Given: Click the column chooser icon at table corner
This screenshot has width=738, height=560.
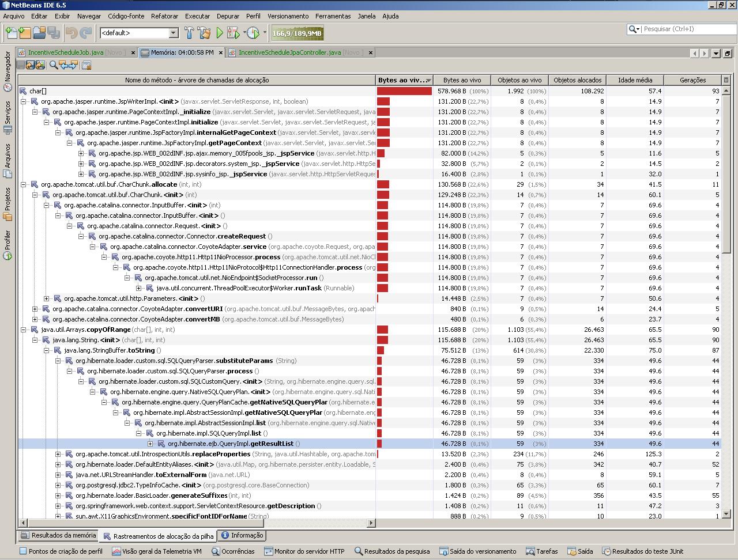Looking at the screenshot, I should point(726,80).
